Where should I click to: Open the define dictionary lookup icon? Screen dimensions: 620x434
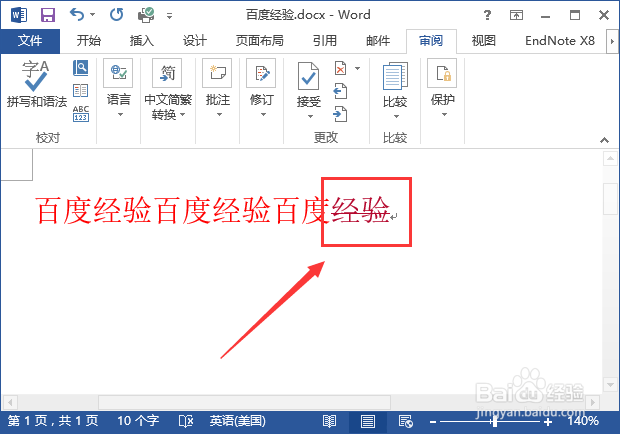[x=81, y=68]
